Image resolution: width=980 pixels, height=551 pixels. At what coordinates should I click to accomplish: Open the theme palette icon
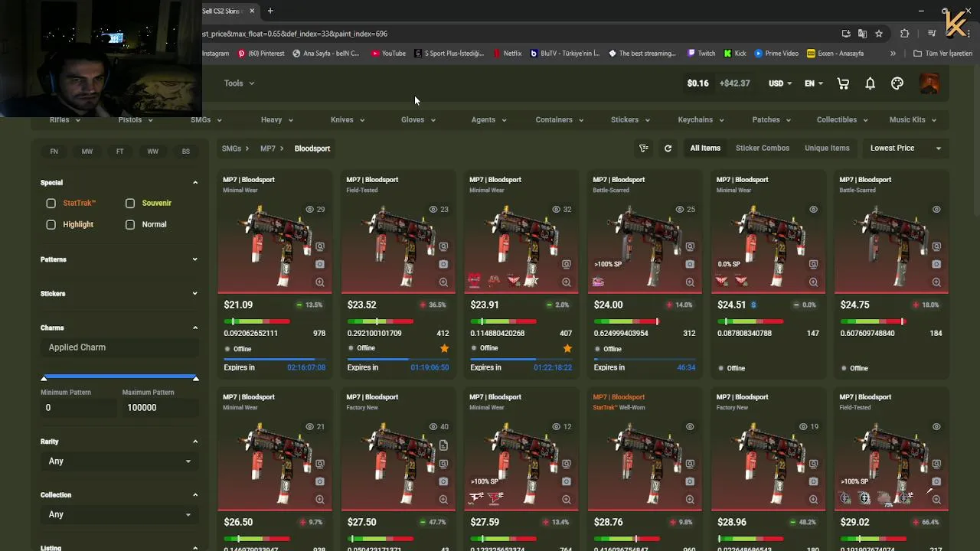tap(897, 83)
